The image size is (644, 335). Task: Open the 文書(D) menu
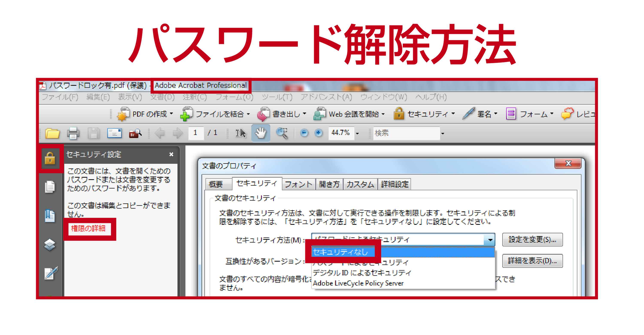pyautogui.click(x=163, y=97)
